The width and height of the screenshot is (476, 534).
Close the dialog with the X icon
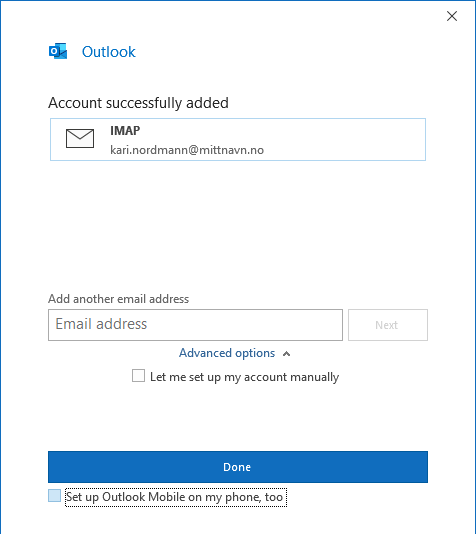[x=452, y=16]
